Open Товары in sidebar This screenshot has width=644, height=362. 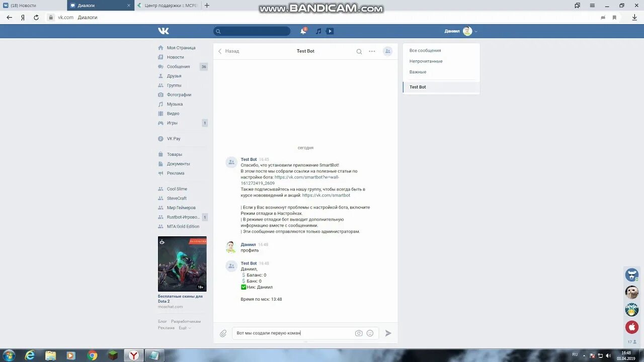coord(175,154)
